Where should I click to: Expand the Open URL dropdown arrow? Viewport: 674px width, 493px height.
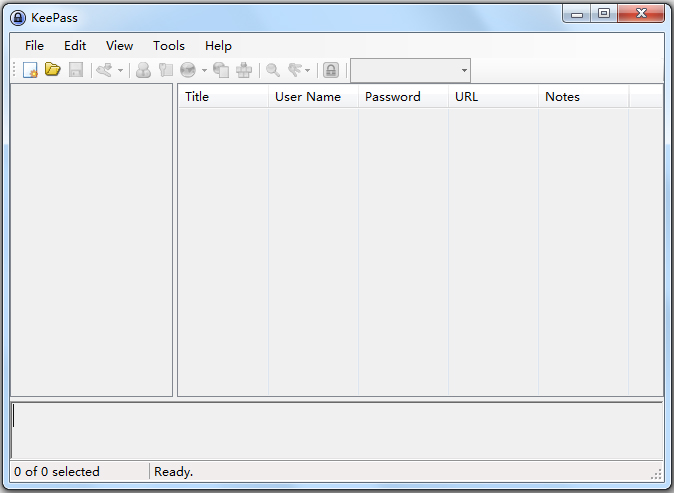(204, 70)
